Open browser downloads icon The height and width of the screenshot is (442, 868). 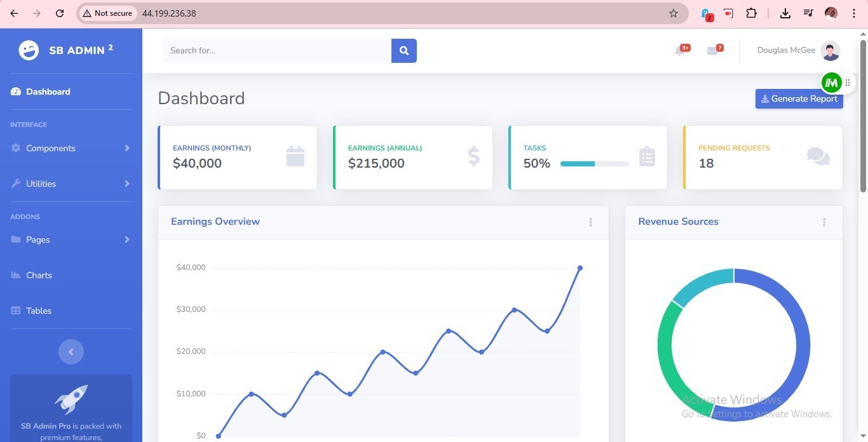click(x=785, y=13)
